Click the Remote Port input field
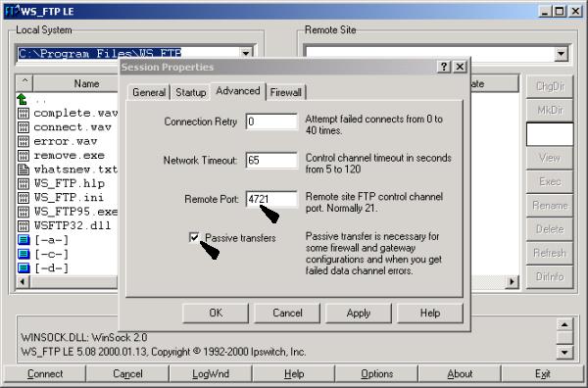This screenshot has width=588, height=388. (x=271, y=199)
